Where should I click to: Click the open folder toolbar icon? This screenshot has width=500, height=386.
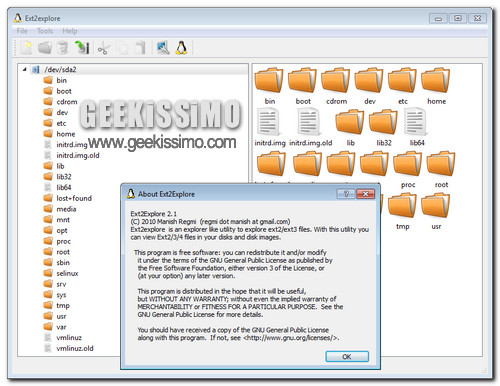point(45,48)
